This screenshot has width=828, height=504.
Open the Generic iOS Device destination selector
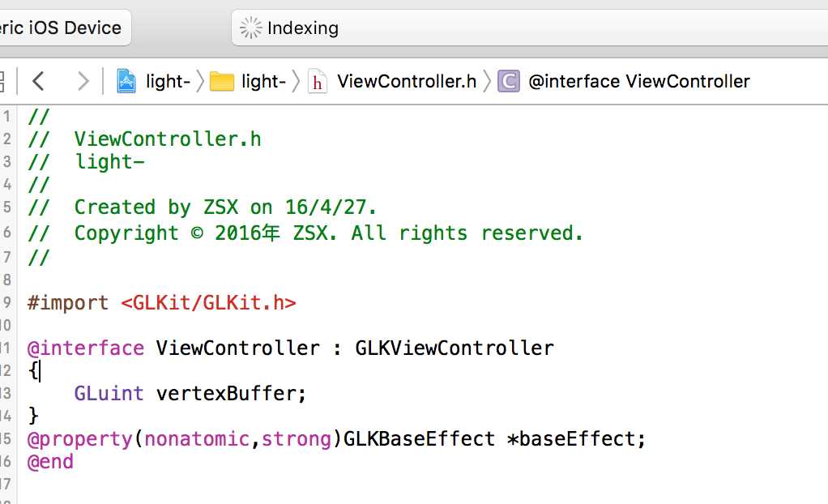tap(65, 28)
